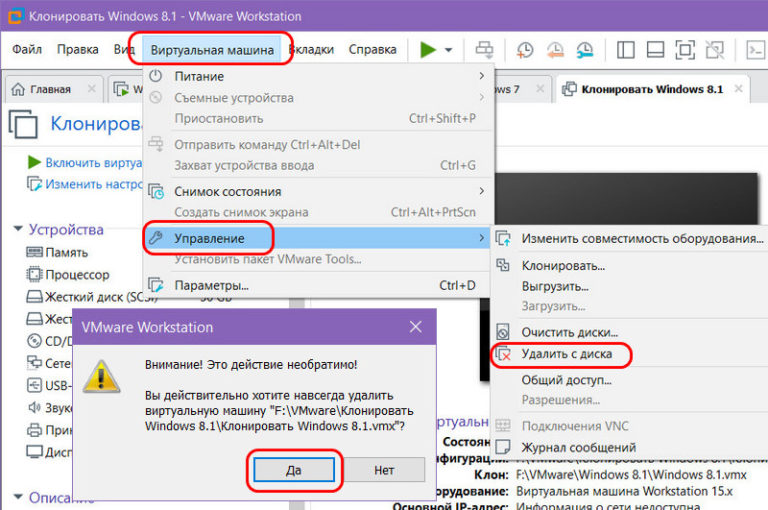Screen dimensions: 768x510
Task: Click the take snapshot clock icon
Action: click(525, 49)
